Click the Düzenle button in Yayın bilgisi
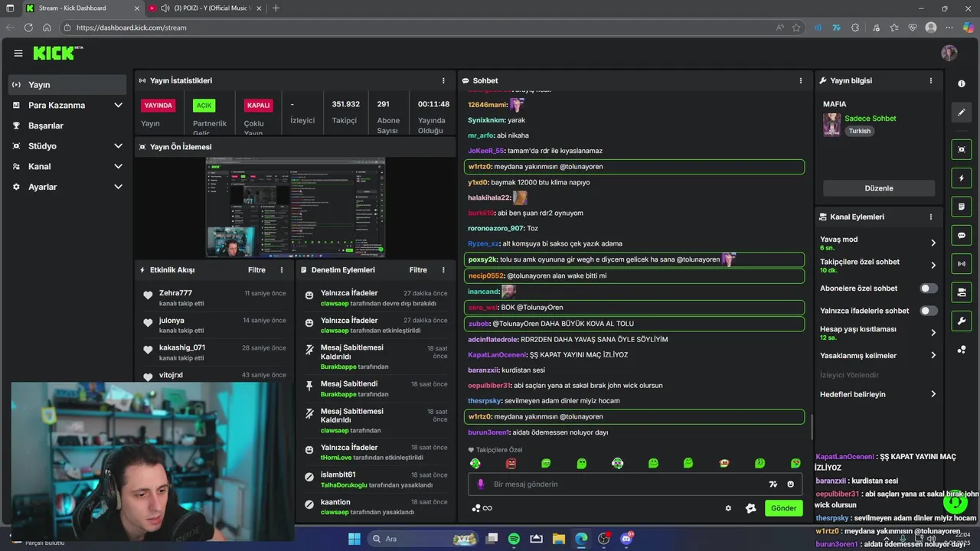This screenshot has width=980, height=551. click(x=879, y=188)
